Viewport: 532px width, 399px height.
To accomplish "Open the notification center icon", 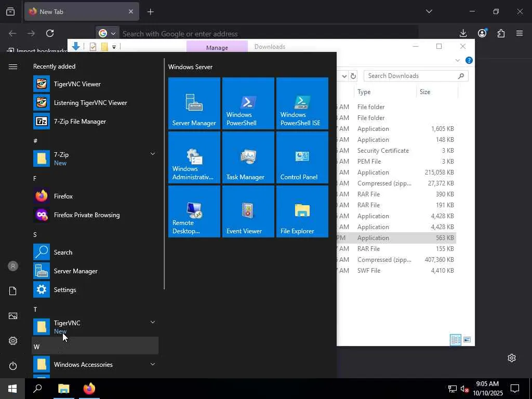I will [515, 389].
